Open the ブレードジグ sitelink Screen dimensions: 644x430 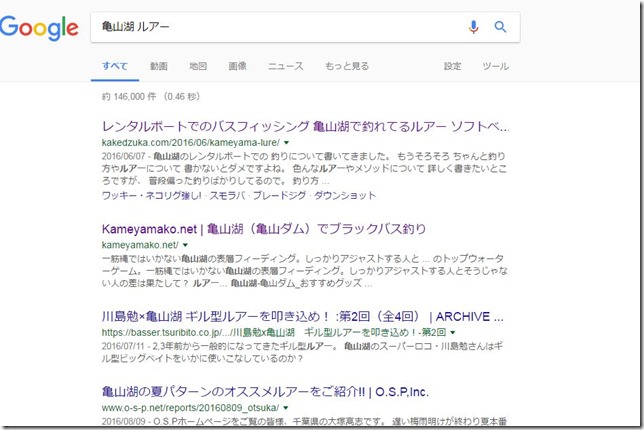[279, 195]
